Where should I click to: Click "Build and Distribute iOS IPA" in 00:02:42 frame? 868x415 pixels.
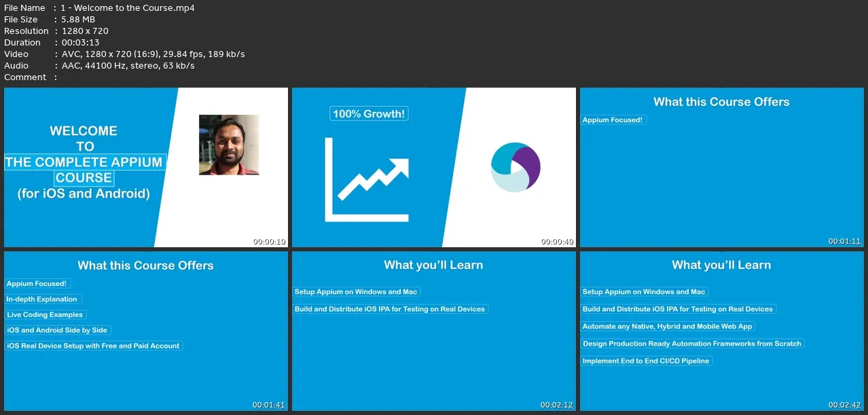[x=679, y=309]
